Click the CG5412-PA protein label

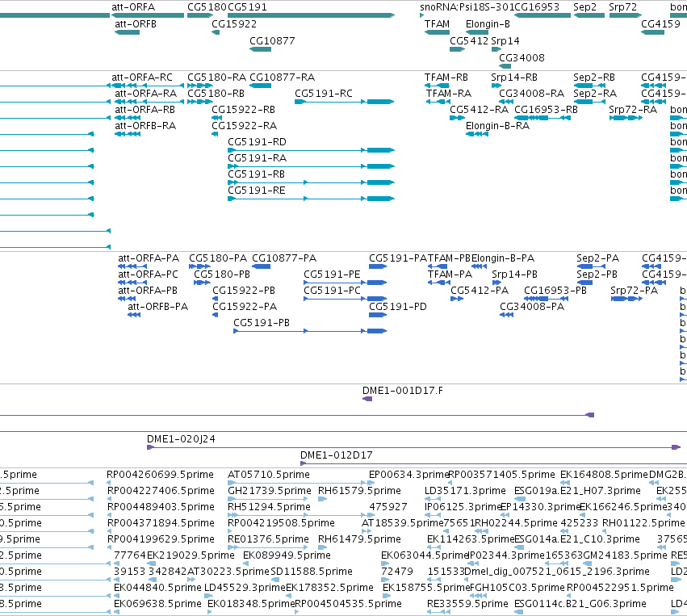[480, 291]
